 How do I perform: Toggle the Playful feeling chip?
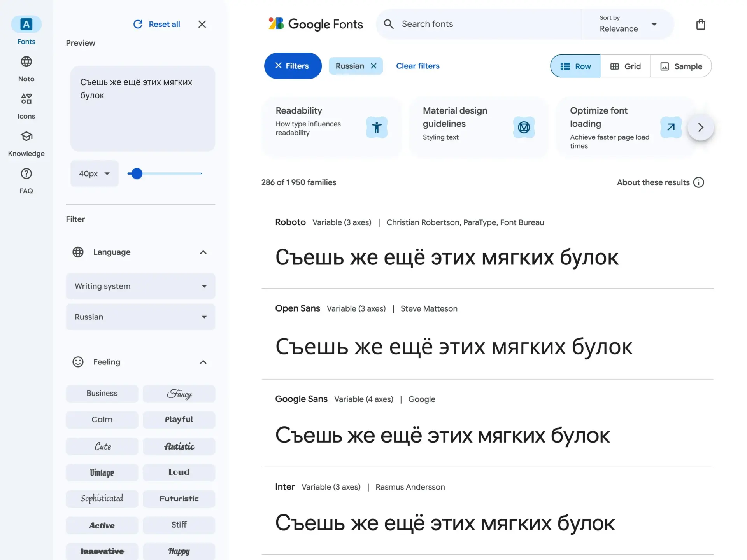click(x=179, y=420)
